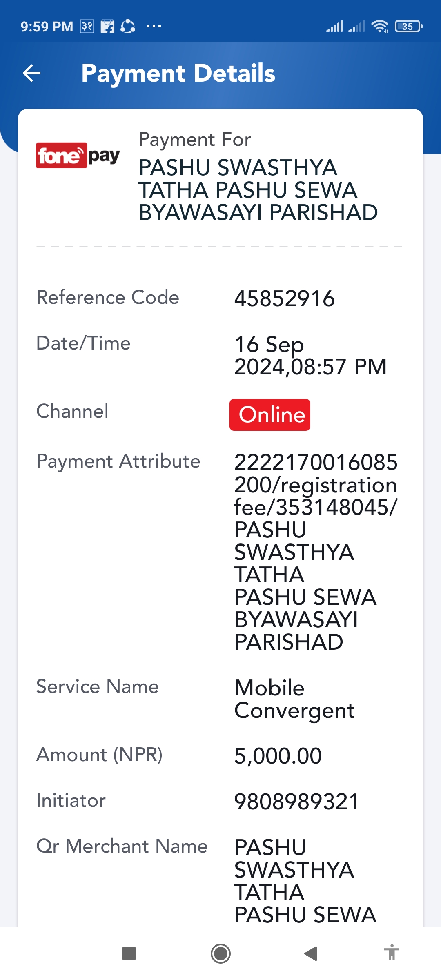441x980 pixels.
Task: Select reference code 45852916
Action: click(285, 298)
